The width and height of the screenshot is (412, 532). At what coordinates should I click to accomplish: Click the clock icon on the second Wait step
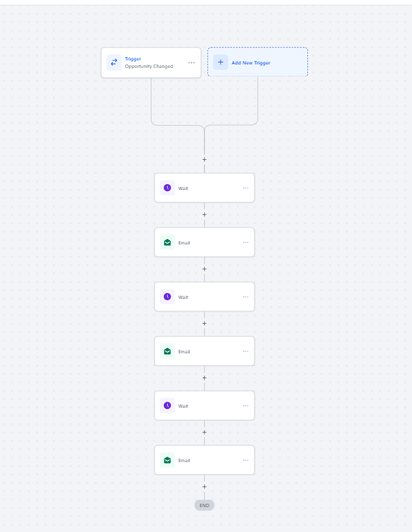(167, 297)
